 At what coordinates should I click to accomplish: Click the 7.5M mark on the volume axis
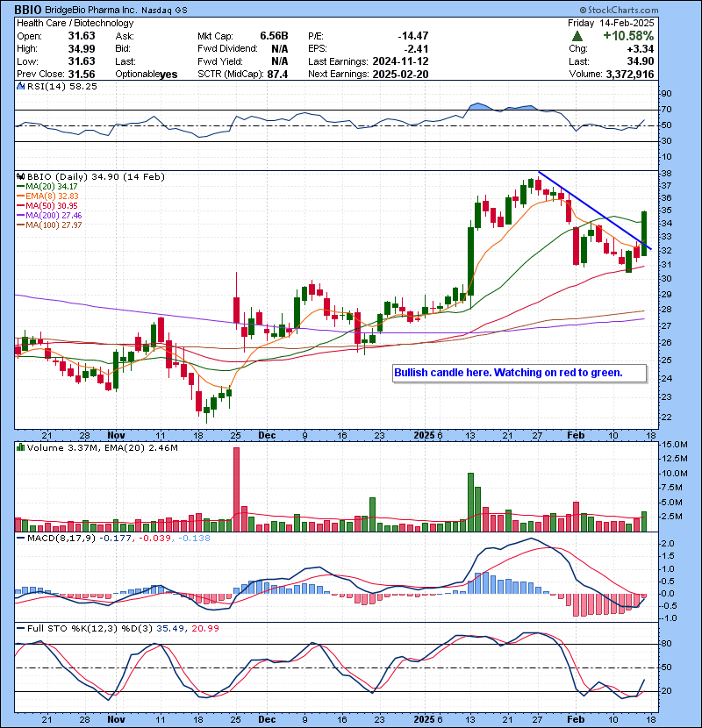[x=672, y=488]
